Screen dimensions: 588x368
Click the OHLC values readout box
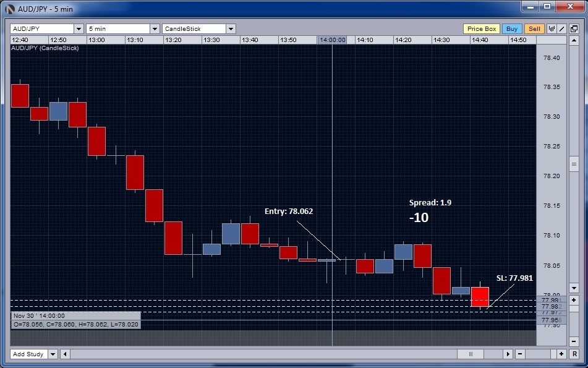76,325
